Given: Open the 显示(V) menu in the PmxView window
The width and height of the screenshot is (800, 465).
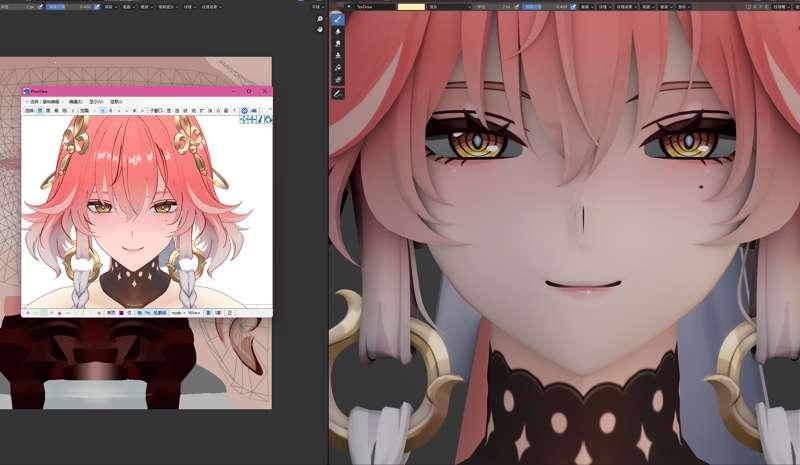Looking at the screenshot, I should coord(96,102).
